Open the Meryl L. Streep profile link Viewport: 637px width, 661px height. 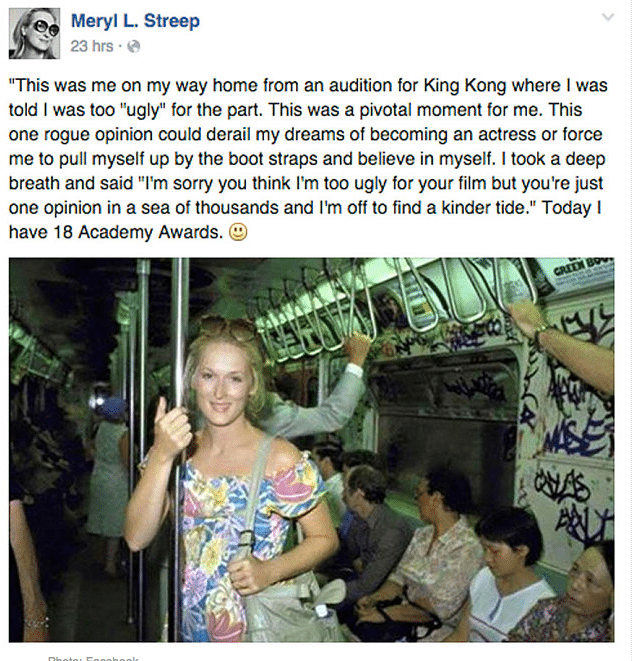click(135, 21)
